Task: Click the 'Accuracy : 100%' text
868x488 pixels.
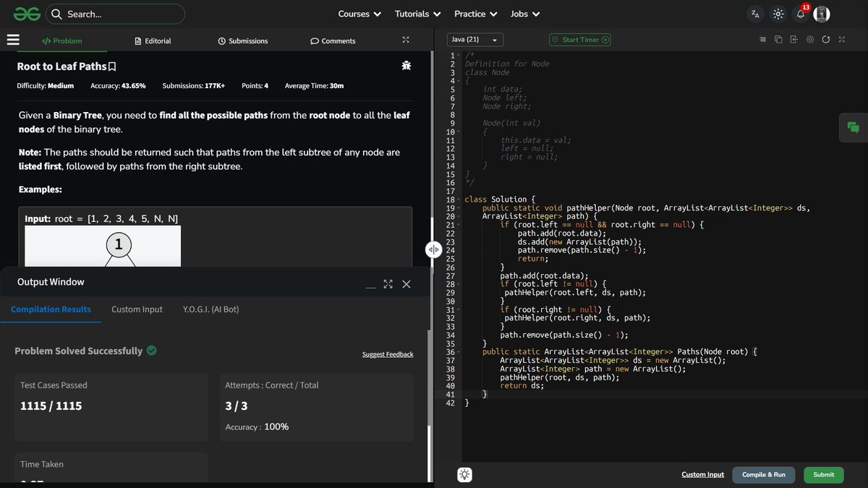Action: click(x=257, y=427)
